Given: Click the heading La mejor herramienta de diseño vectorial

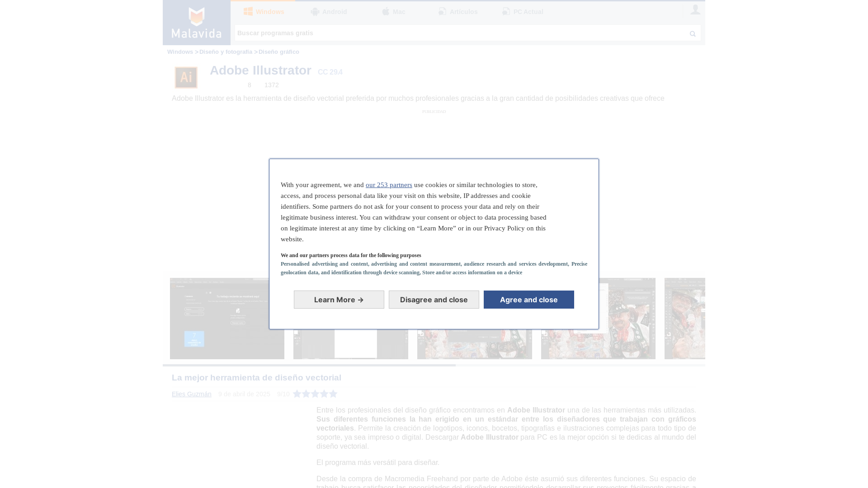Looking at the screenshot, I should click(256, 378).
